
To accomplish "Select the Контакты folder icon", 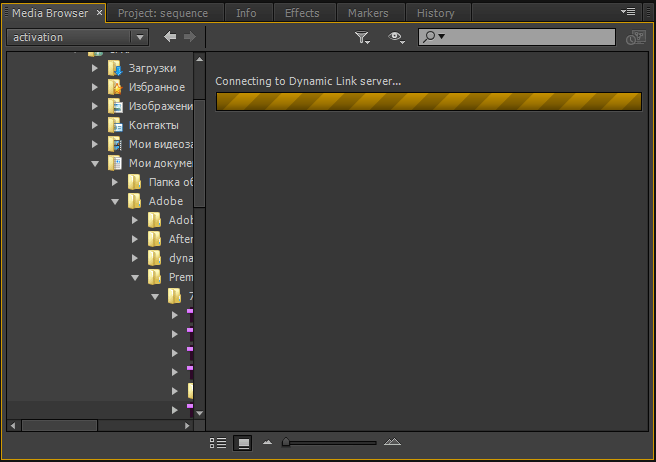I will [115, 125].
